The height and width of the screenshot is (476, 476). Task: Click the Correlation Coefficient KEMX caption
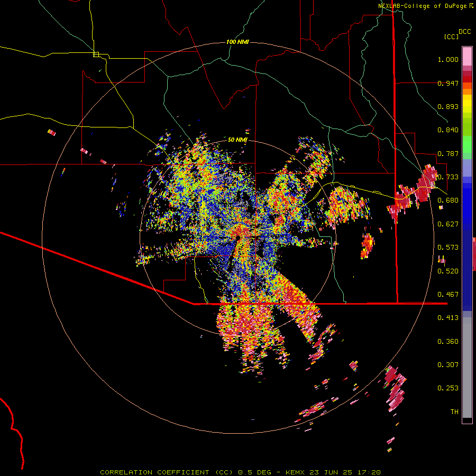point(240,472)
